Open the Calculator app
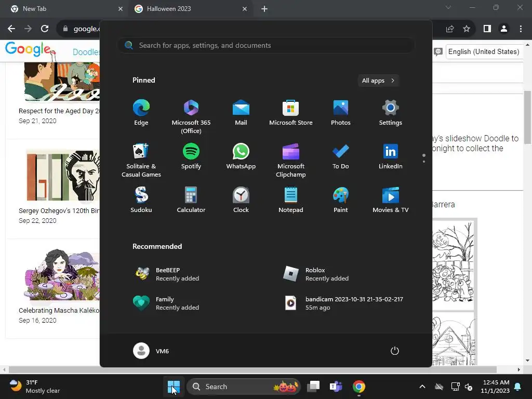Image resolution: width=532 pixels, height=399 pixels. pyautogui.click(x=191, y=200)
